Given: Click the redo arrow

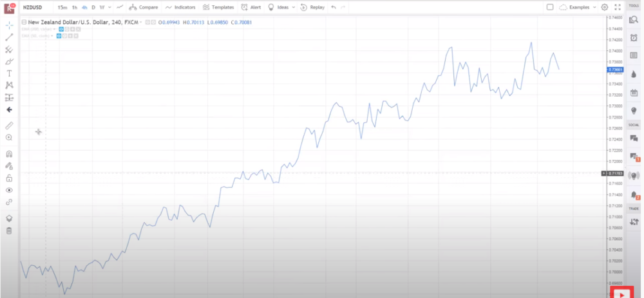Looking at the screenshot, I should [x=343, y=7].
